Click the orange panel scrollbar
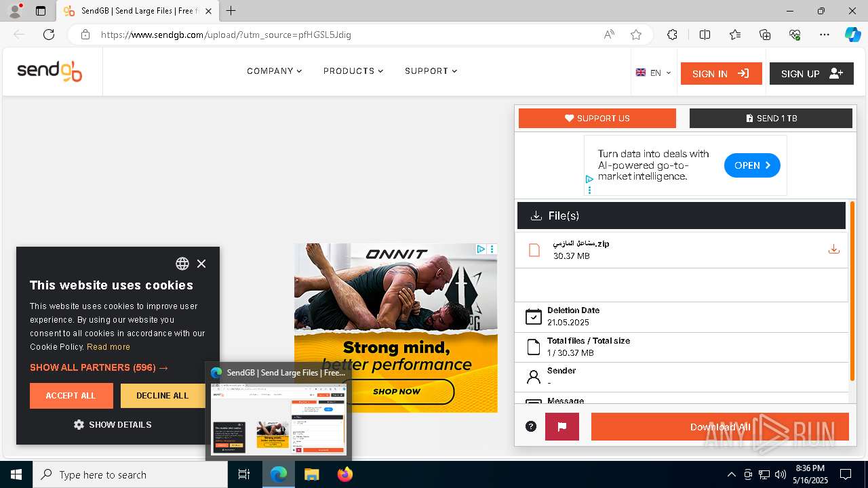 coord(852,291)
